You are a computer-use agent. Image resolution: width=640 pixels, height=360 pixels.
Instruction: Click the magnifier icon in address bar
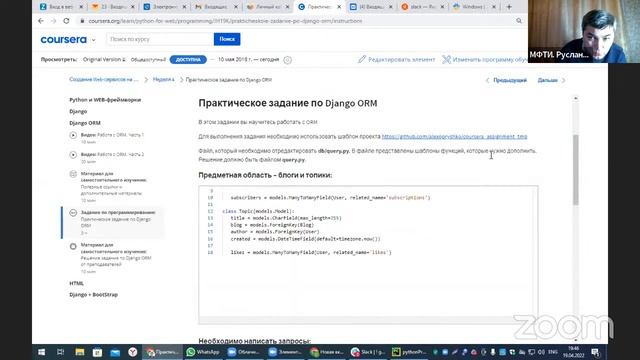519,21
